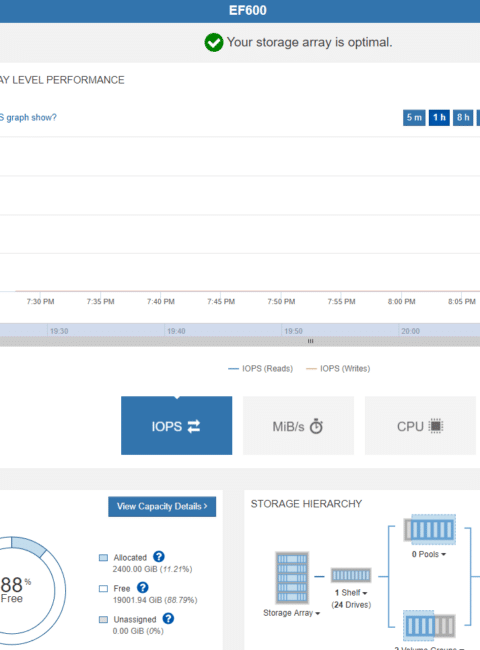Image resolution: width=480 pixels, height=650 pixels.
Task: Expand the 1 Shelf dropdown
Action: (x=351, y=592)
